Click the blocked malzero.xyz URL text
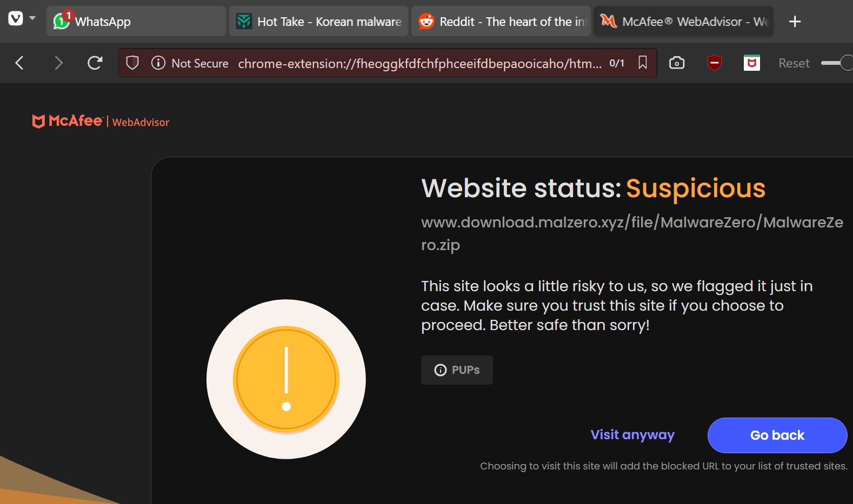This screenshot has width=853, height=504. (x=632, y=233)
